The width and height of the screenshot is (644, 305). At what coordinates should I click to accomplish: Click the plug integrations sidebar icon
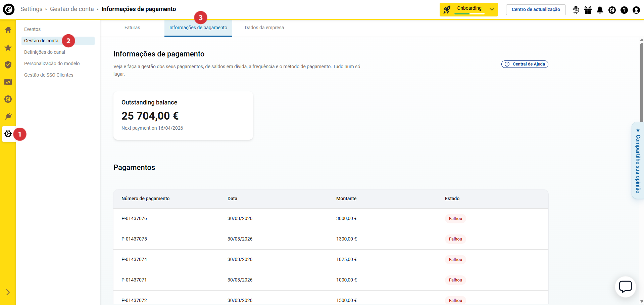8,116
